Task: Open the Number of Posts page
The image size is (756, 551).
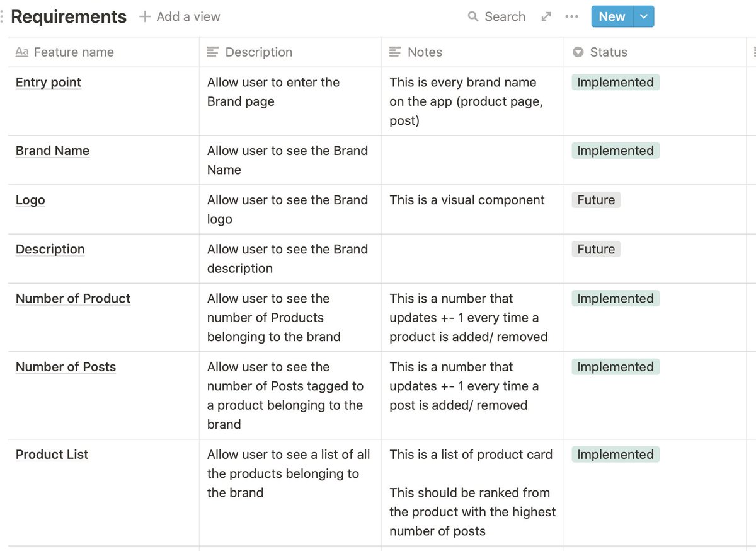Action: [x=66, y=367]
